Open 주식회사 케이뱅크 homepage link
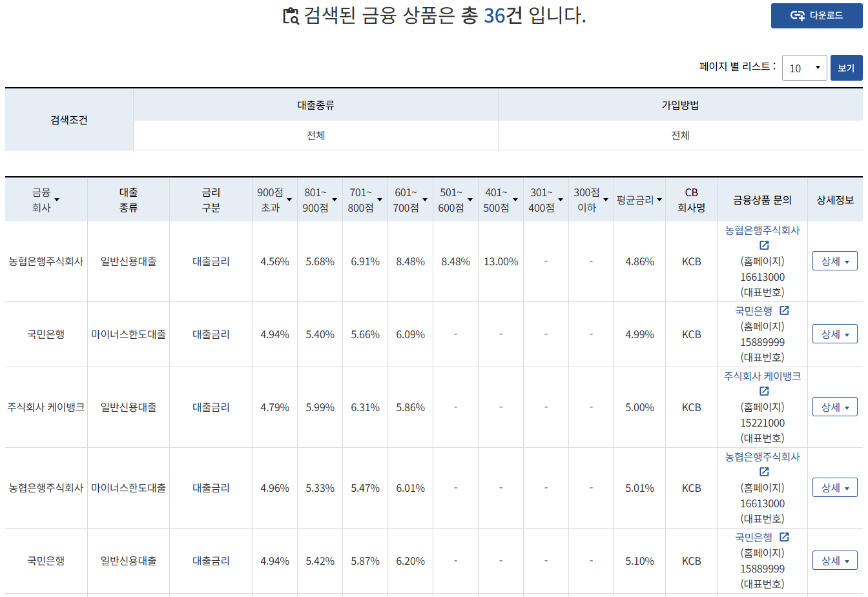 [762, 376]
